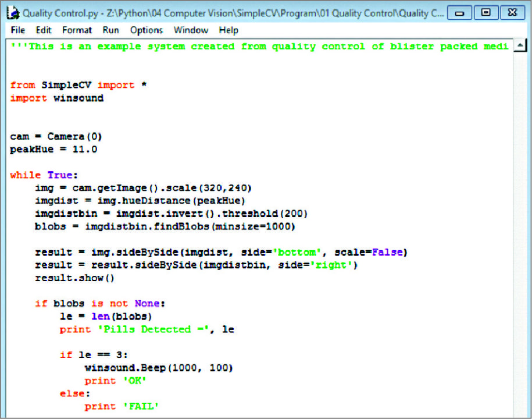Click on the 'import winsound' line
The height and width of the screenshot is (419, 532).
(56, 98)
